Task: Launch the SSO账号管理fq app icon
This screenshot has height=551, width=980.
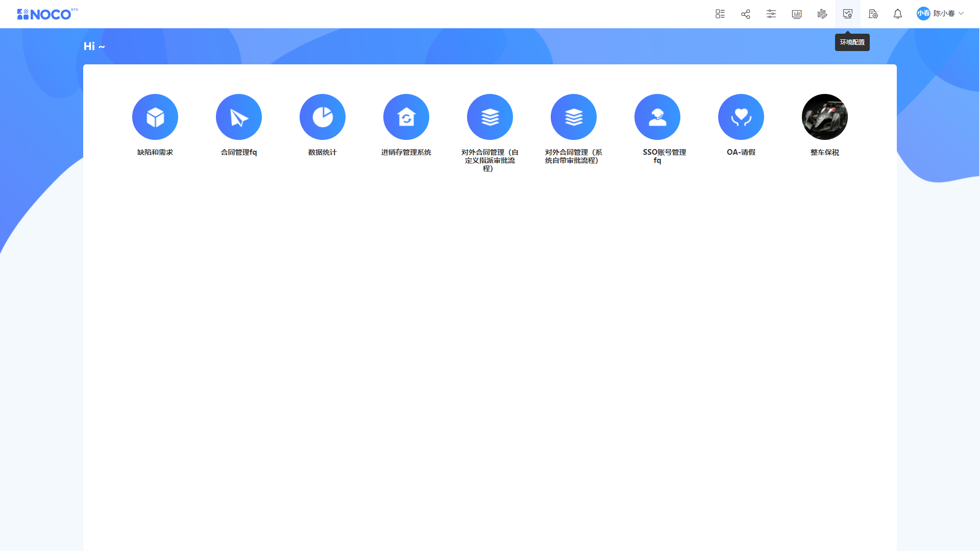Action: tap(657, 117)
